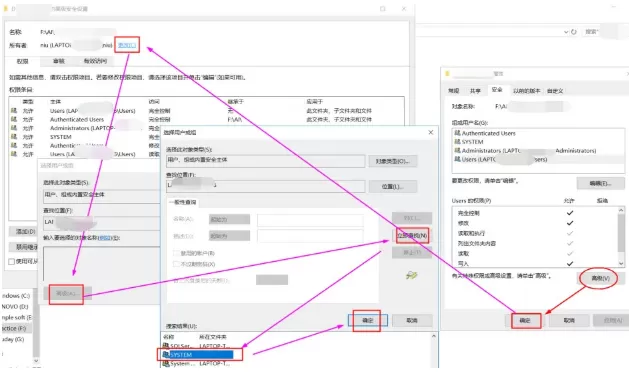Screen dimensions: 629x375
Task: Open the 描述 起始为 dropdown
Action: click(229, 236)
